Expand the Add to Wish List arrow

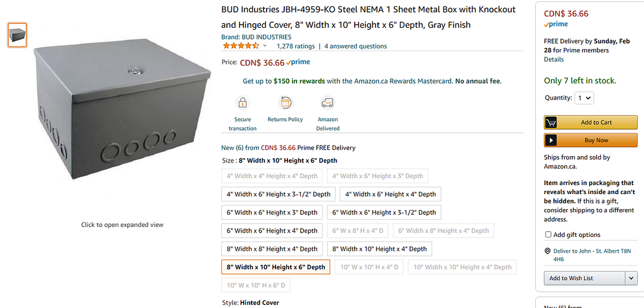click(631, 278)
